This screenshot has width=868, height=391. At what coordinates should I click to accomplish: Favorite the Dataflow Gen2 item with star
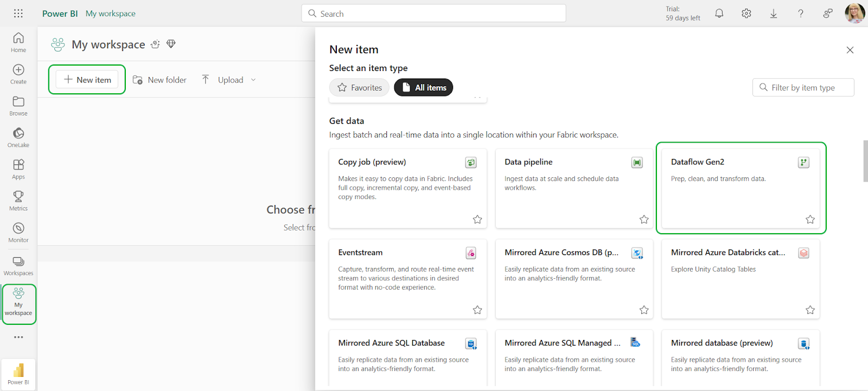(x=810, y=220)
